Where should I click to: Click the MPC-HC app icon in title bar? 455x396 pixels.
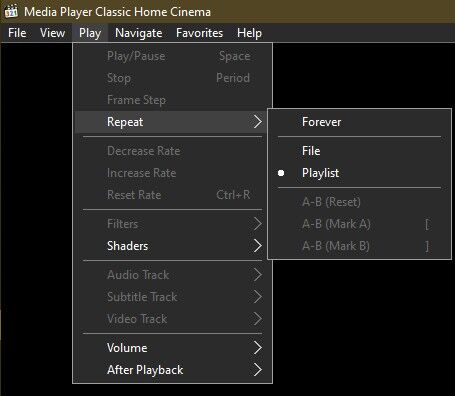point(11,11)
